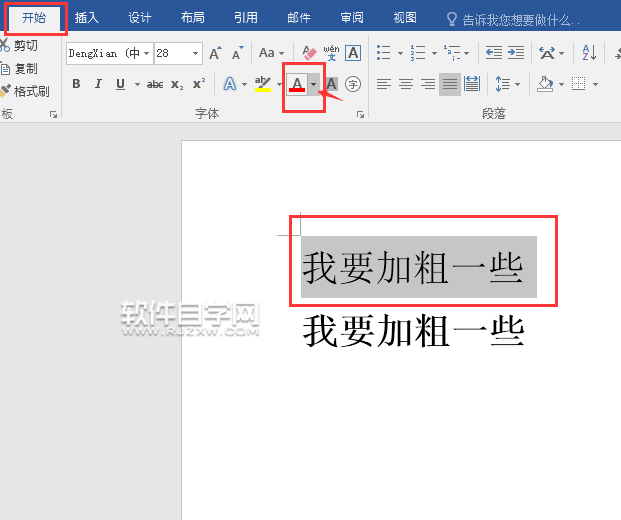The image size is (621, 520).
Task: Sort text with A-Z icon
Action: coord(589,53)
